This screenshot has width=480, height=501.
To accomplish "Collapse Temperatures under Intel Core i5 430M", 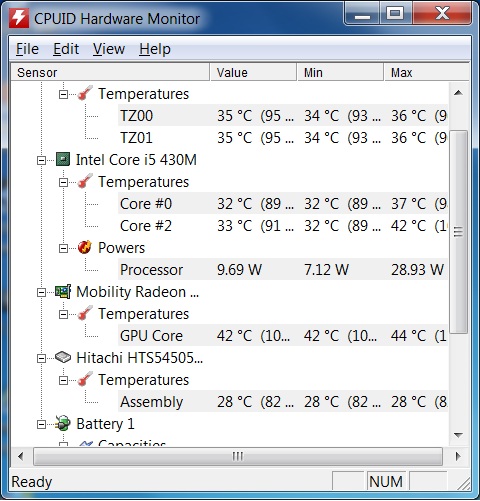I will coord(63,182).
